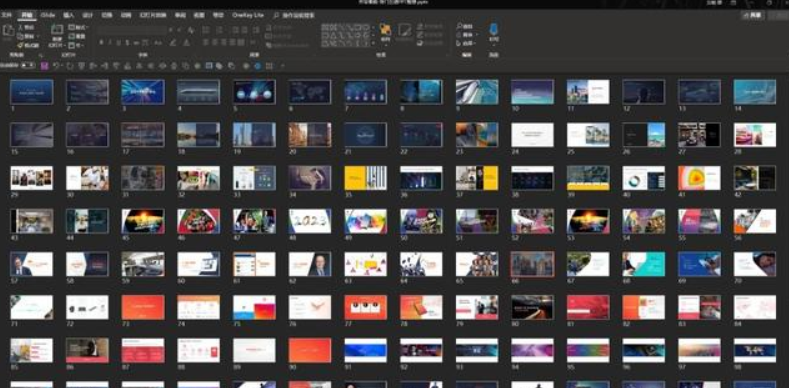Screen dimensions: 789x388
Task: Click the Redo arrow in quick access toolbar
Action: tap(69, 65)
